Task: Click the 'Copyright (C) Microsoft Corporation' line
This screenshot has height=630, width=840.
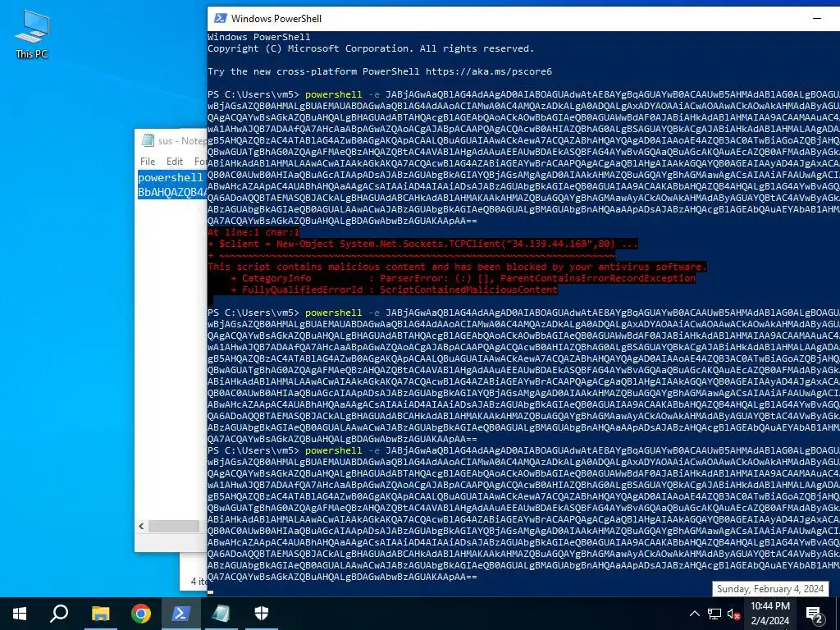Action: click(x=371, y=48)
